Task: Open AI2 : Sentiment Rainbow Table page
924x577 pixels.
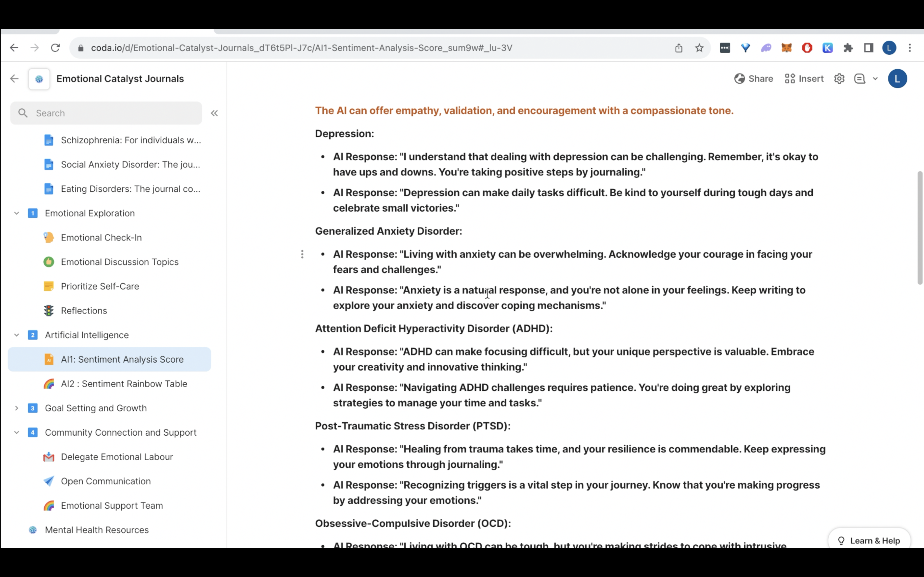Action: [124, 383]
